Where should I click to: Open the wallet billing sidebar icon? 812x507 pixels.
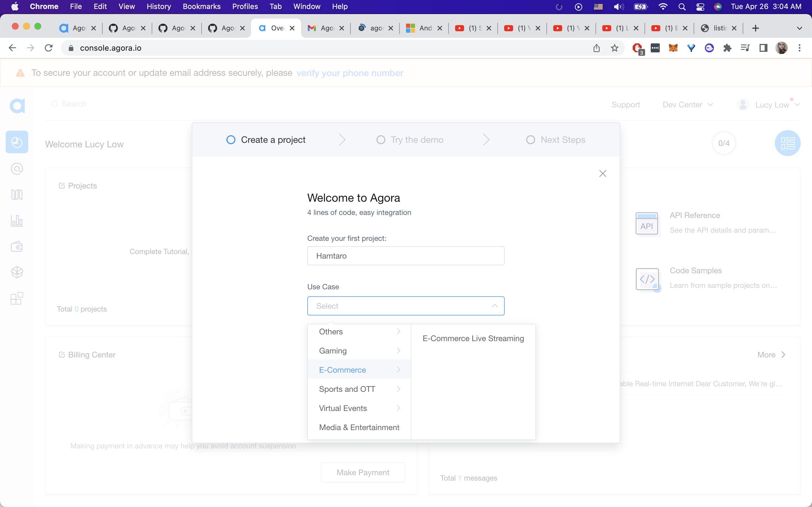pos(17,247)
